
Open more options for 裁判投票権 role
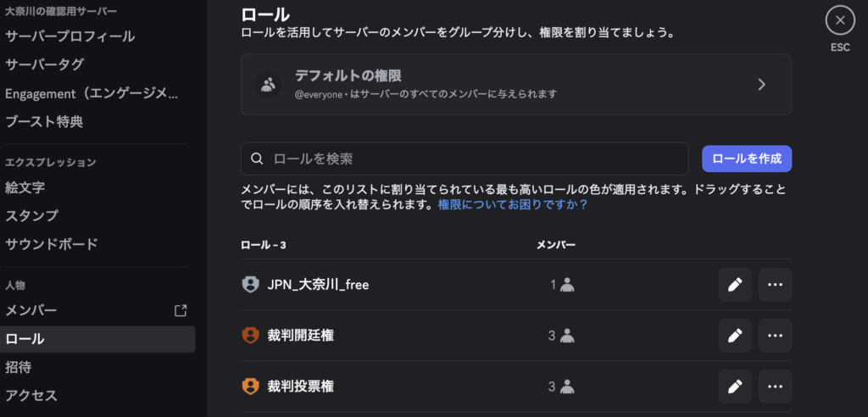point(775,386)
